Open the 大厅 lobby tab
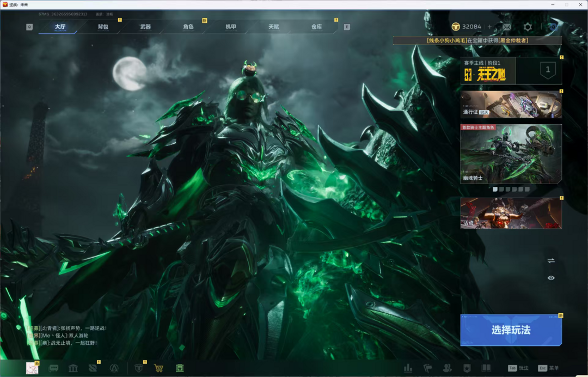Image resolution: width=588 pixels, height=377 pixels. pyautogui.click(x=60, y=27)
